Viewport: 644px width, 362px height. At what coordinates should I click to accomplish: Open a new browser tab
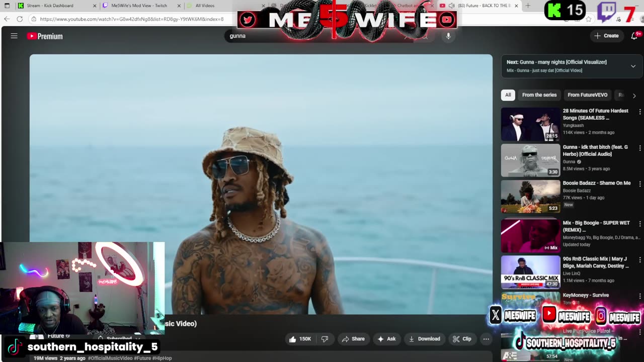(528, 6)
